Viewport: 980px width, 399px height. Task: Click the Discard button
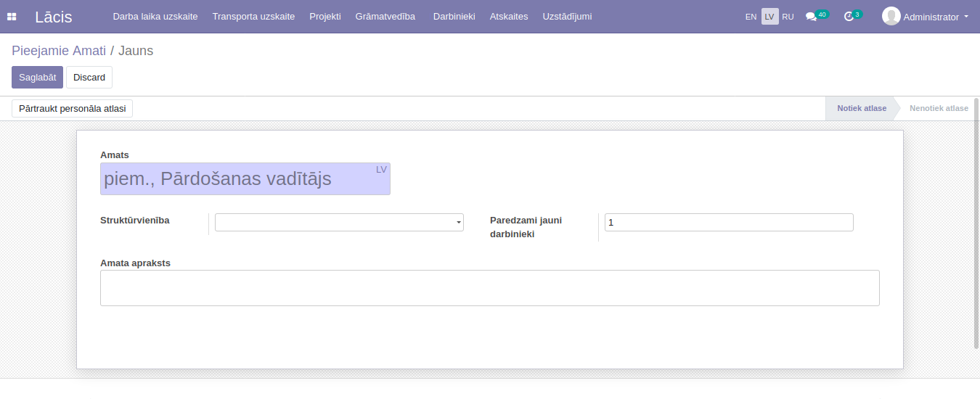89,78
